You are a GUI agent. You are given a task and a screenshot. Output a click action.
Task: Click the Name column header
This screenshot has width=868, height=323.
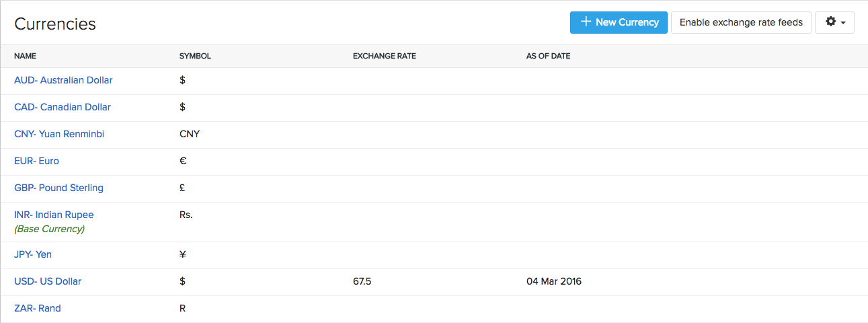[x=25, y=56]
